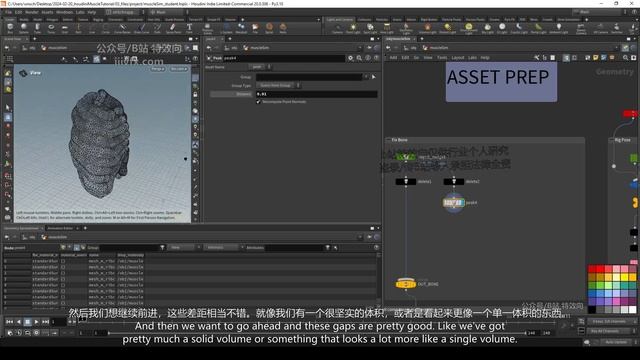Click the network pane back arrow button
This screenshot has height=360, width=640.
(x=388, y=48)
